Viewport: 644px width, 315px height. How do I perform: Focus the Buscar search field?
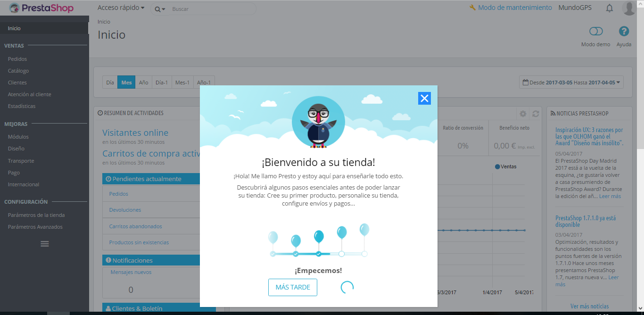click(212, 9)
